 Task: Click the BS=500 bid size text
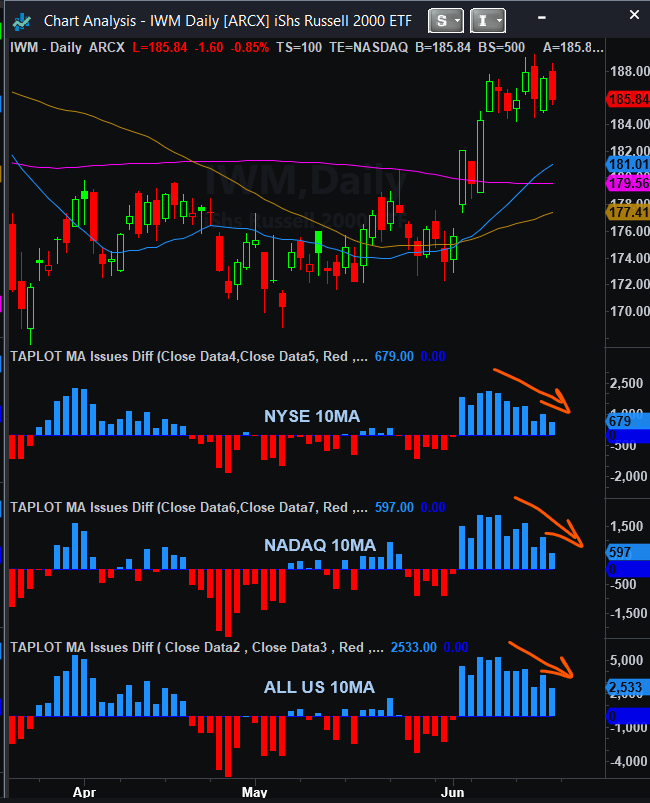tap(501, 48)
